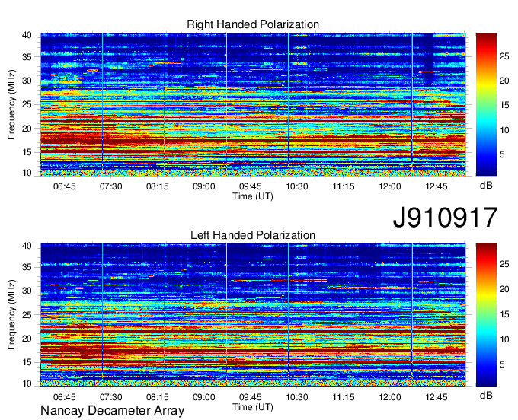The image size is (518, 420).
Task: Click the "12:45" tick on Right Handed plot
Action: click(436, 186)
